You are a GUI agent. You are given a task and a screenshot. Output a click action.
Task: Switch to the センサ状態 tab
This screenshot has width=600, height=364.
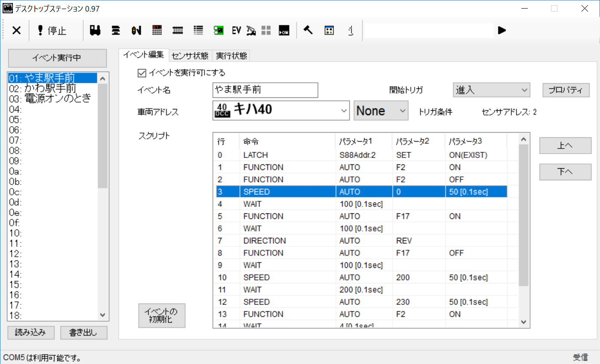pyautogui.click(x=190, y=56)
